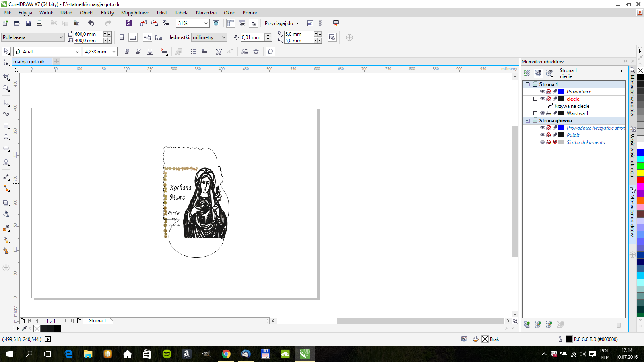This screenshot has width=644, height=362.
Task: Select the Ellipse tool in toolbox
Action: pyautogui.click(x=6, y=137)
